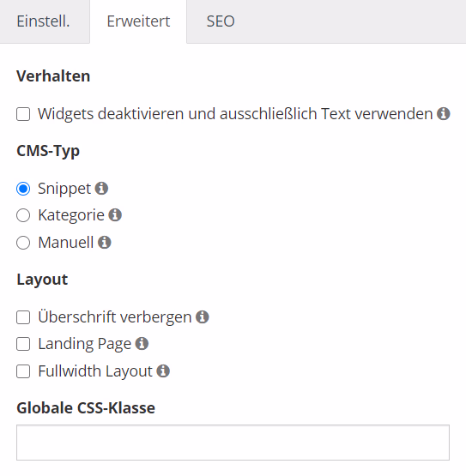Select the Erweitert tab
The image size is (466, 476).
tap(138, 21)
